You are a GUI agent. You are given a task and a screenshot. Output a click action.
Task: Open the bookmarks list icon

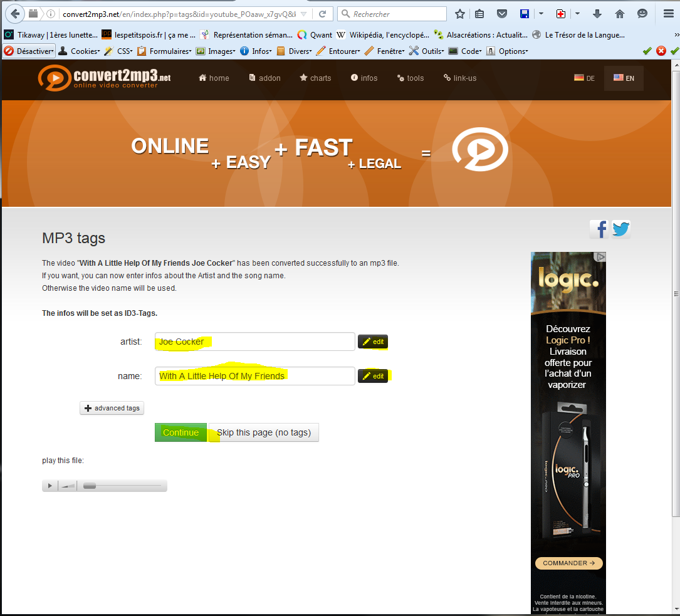click(479, 14)
